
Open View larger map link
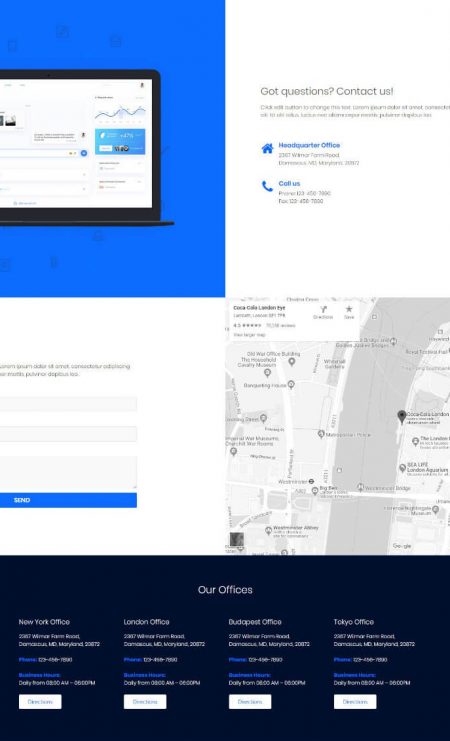coord(250,335)
